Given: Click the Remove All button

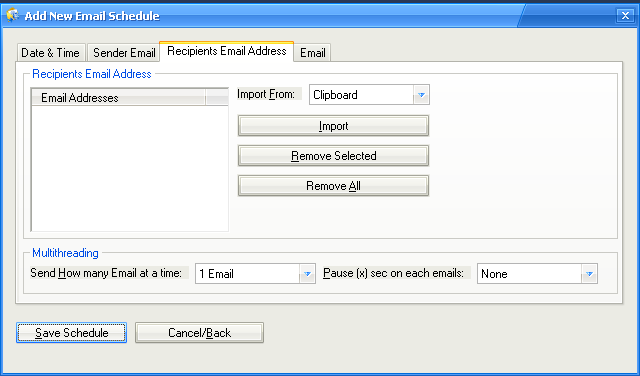Looking at the screenshot, I should tap(333, 186).
